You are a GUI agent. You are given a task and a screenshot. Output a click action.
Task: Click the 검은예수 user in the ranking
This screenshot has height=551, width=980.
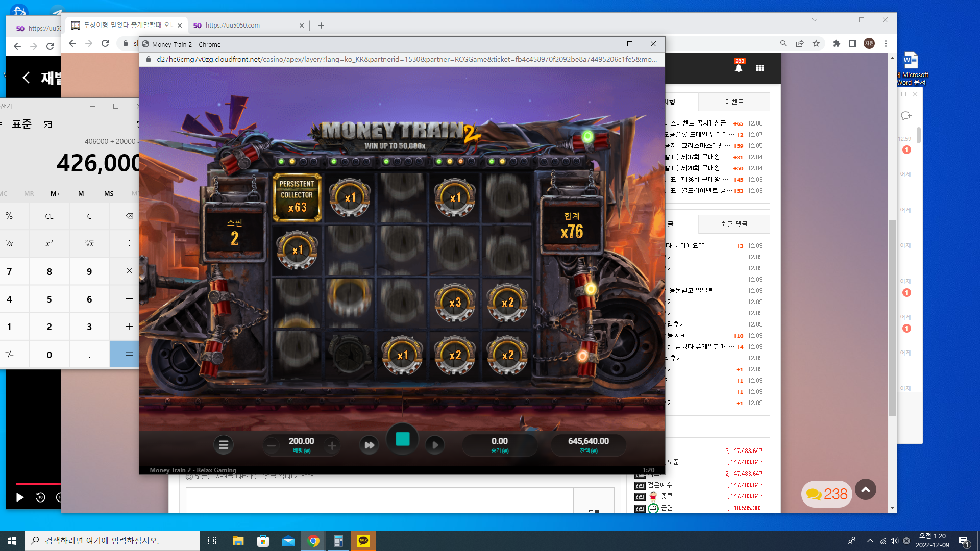click(x=660, y=485)
